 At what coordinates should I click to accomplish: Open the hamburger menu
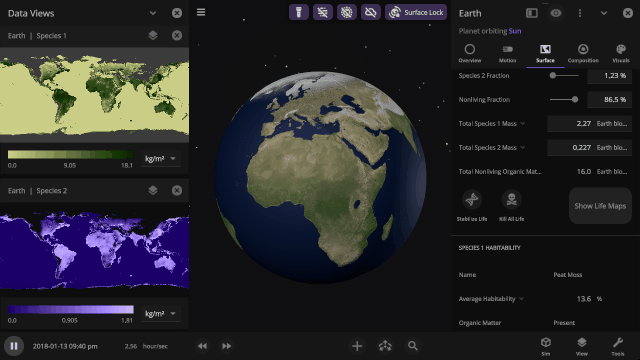[201, 12]
